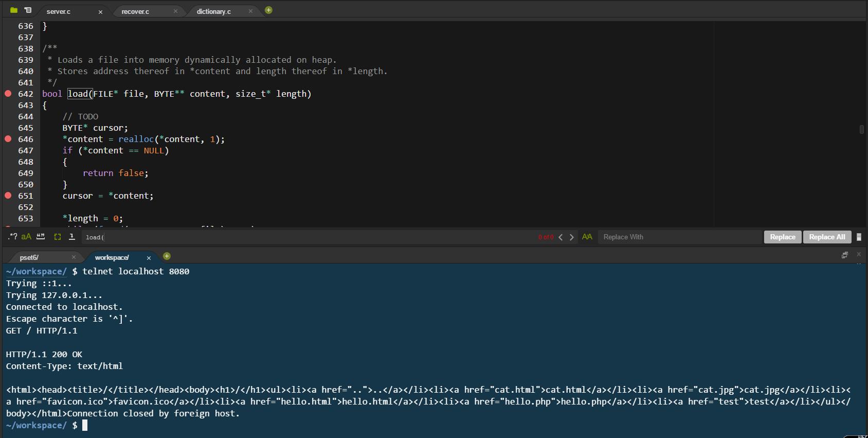The width and height of the screenshot is (868, 438).
Task: Click line number 653 in gutter
Action: click(26, 218)
